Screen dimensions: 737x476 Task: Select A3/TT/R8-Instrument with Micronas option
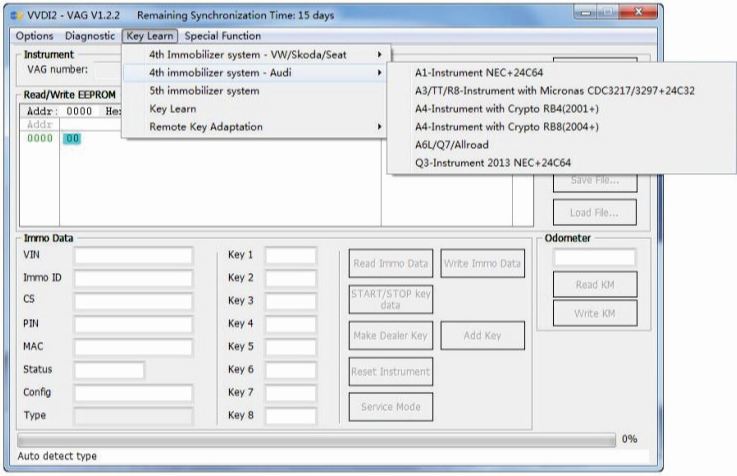coord(562,91)
